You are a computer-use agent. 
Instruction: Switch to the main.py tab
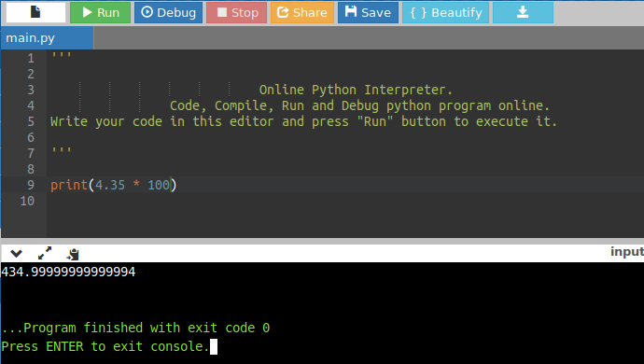tap(47, 37)
